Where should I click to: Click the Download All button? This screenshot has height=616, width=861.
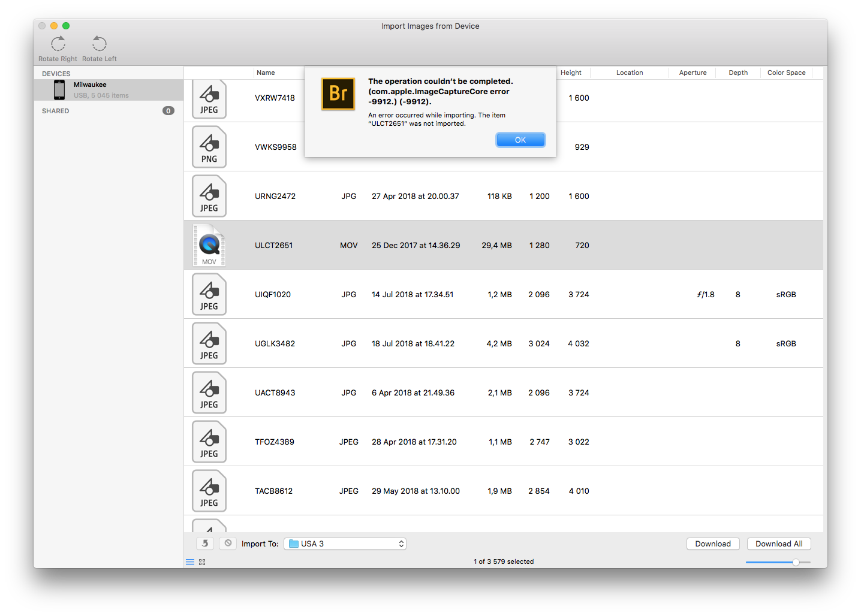(779, 543)
